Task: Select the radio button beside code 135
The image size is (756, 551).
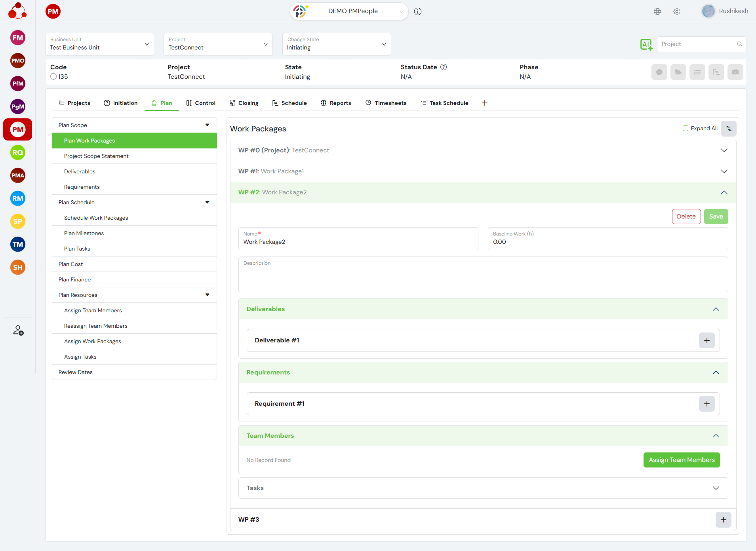Action: [x=53, y=77]
